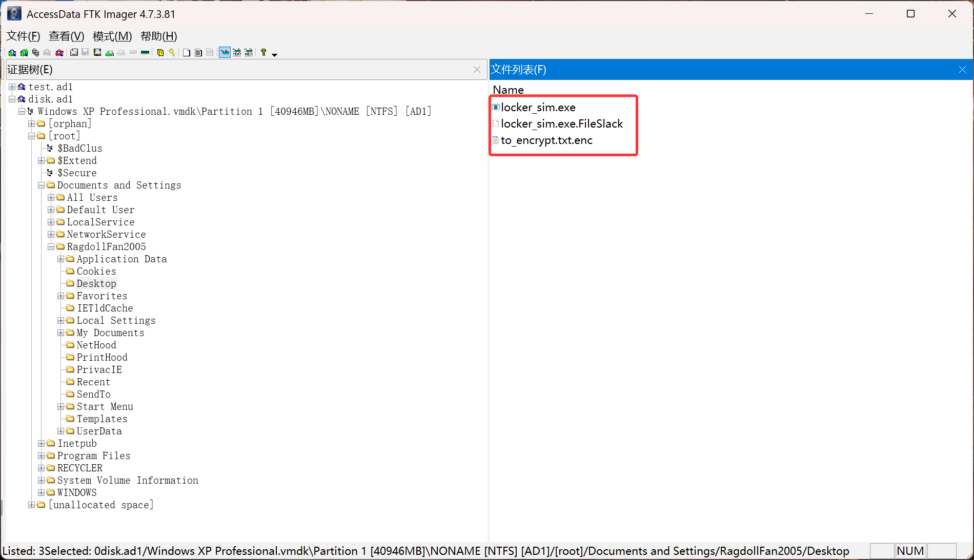Click Export File Hash List icon
This screenshot has height=560, width=974.
pyautogui.click(x=198, y=53)
